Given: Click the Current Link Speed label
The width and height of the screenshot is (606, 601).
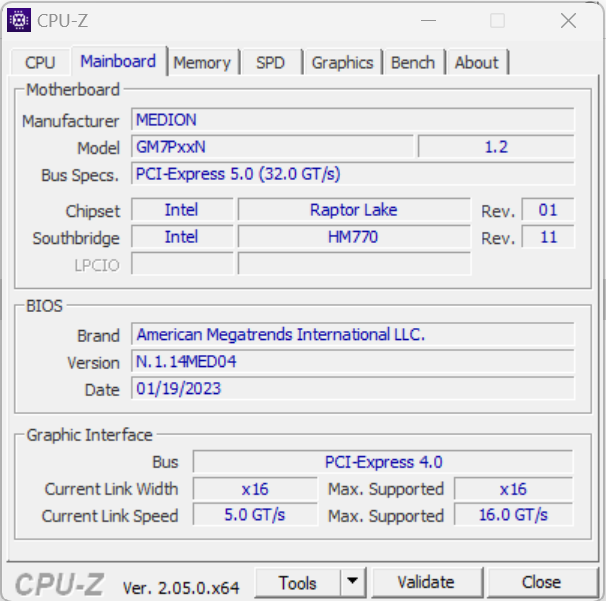Looking at the screenshot, I should (x=110, y=516).
